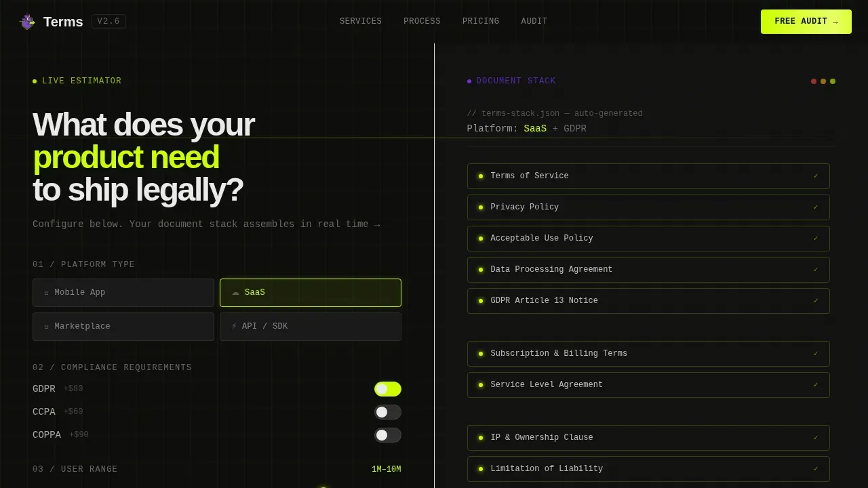Image resolution: width=868 pixels, height=488 pixels.
Task: Select Marketplace platform type
Action: coord(123,327)
